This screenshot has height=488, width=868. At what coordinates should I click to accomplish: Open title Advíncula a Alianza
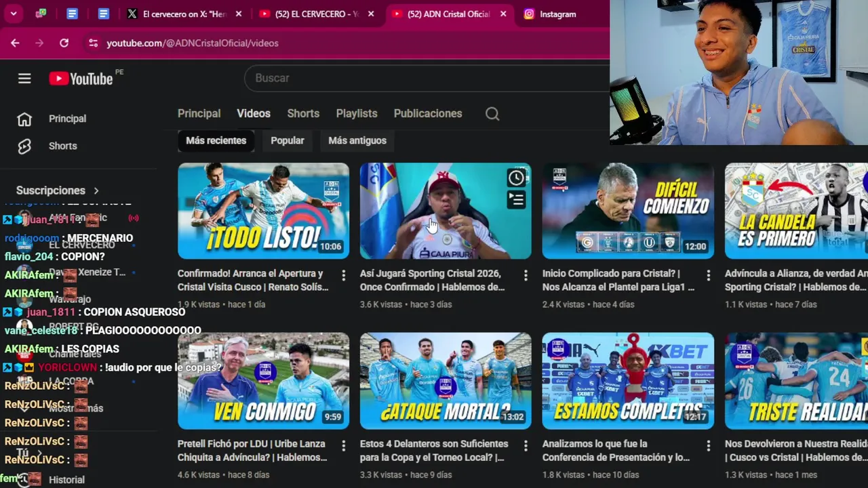pos(796,280)
